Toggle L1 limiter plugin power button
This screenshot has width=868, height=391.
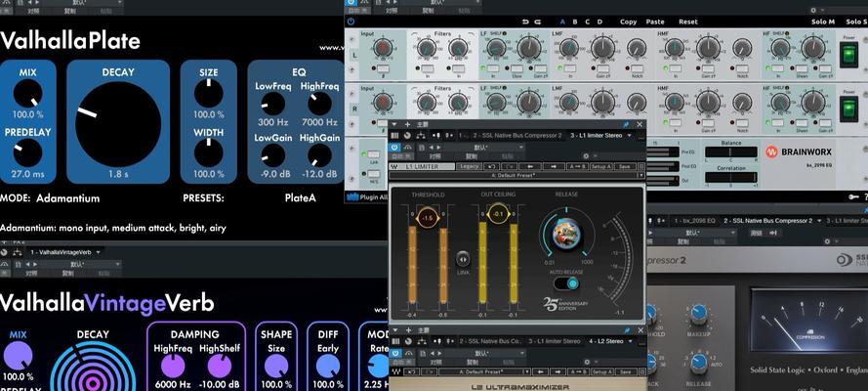(394, 148)
